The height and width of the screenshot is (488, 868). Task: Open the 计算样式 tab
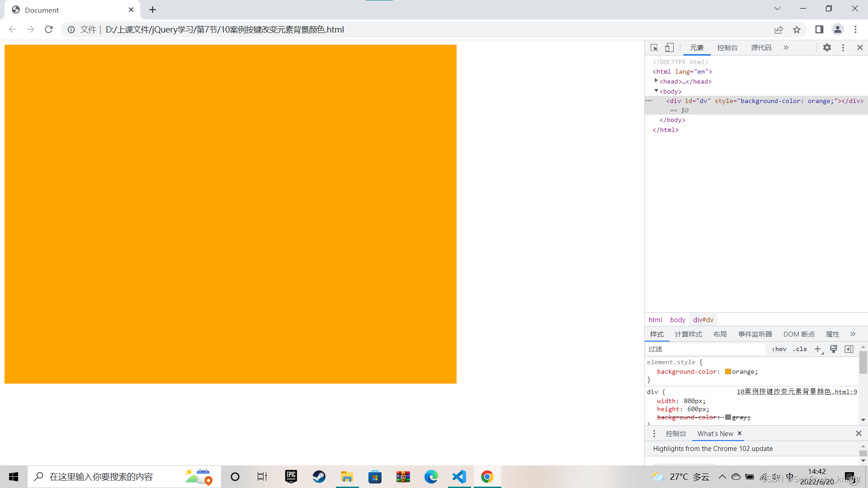(688, 334)
